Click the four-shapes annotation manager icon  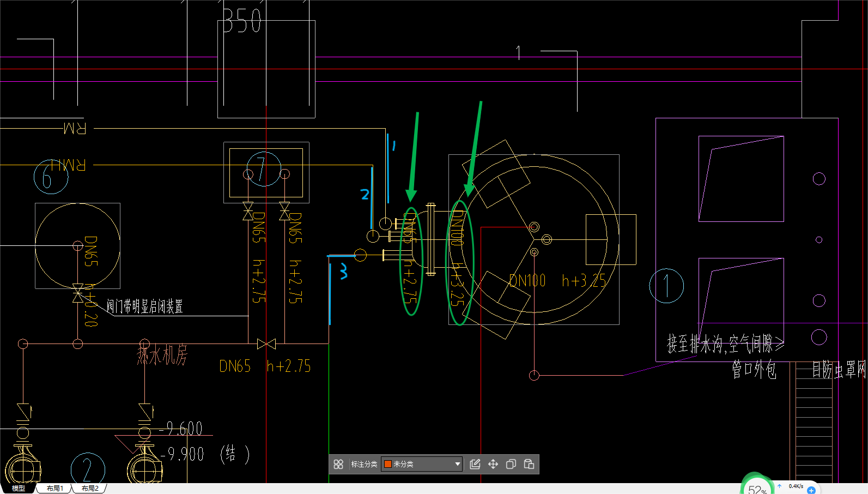point(338,464)
